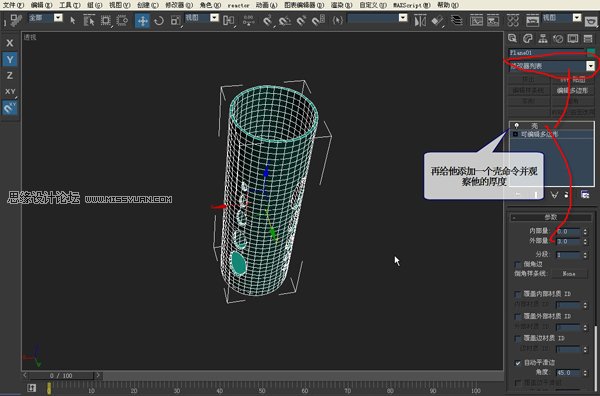
Task: Enable 覆盖内部材质 ID checkbox
Action: 518,294
